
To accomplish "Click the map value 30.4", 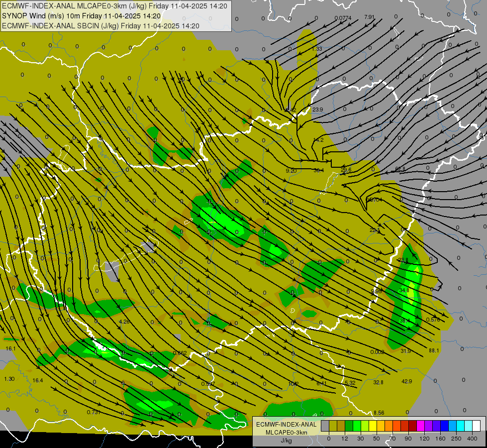I will tap(319, 170).
